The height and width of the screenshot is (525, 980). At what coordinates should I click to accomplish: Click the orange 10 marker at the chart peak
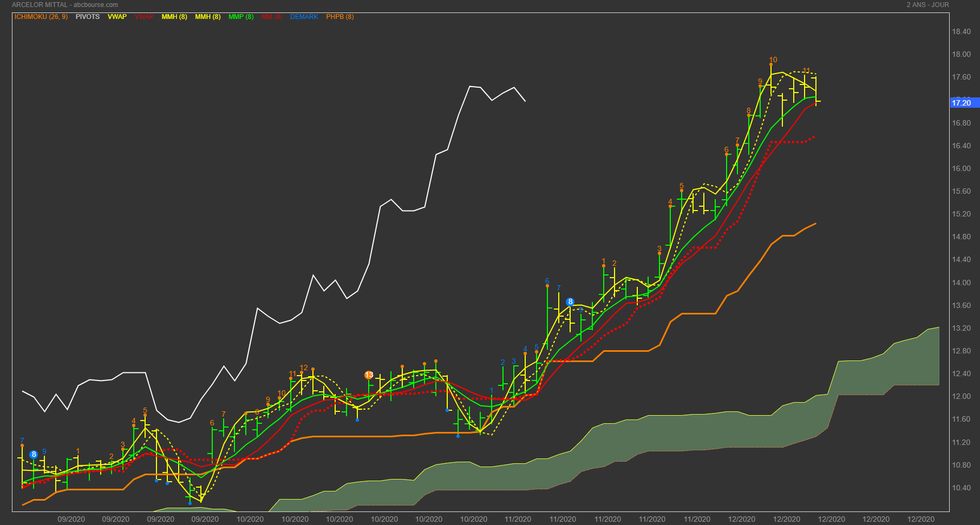[773, 60]
